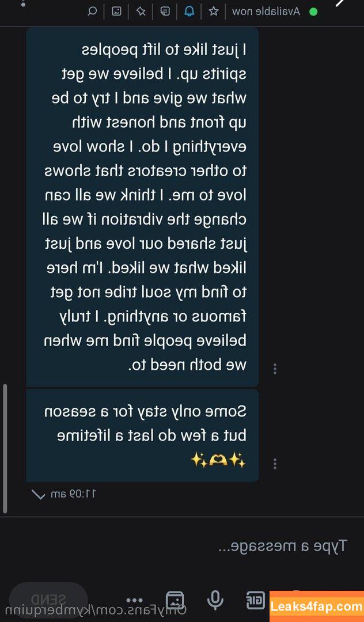Go back using the top arrow
364x622 pixels.
pyautogui.click(x=341, y=3)
